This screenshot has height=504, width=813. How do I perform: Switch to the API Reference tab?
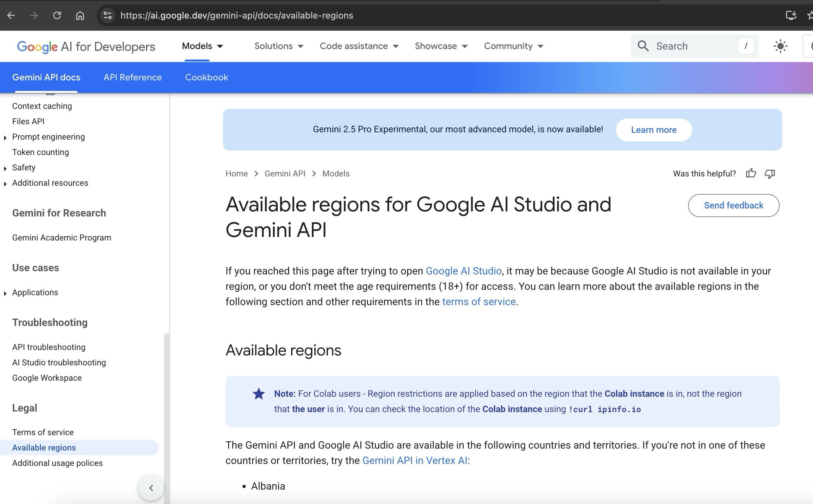click(132, 77)
